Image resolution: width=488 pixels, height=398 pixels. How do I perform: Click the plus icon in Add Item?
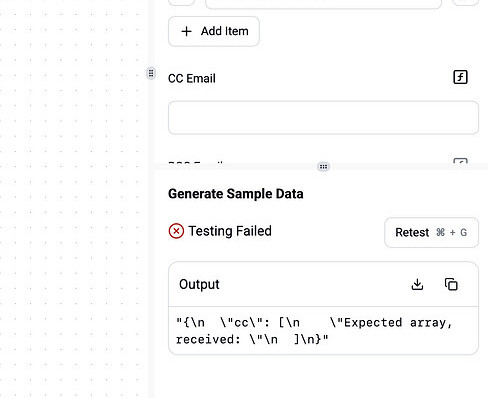click(186, 31)
